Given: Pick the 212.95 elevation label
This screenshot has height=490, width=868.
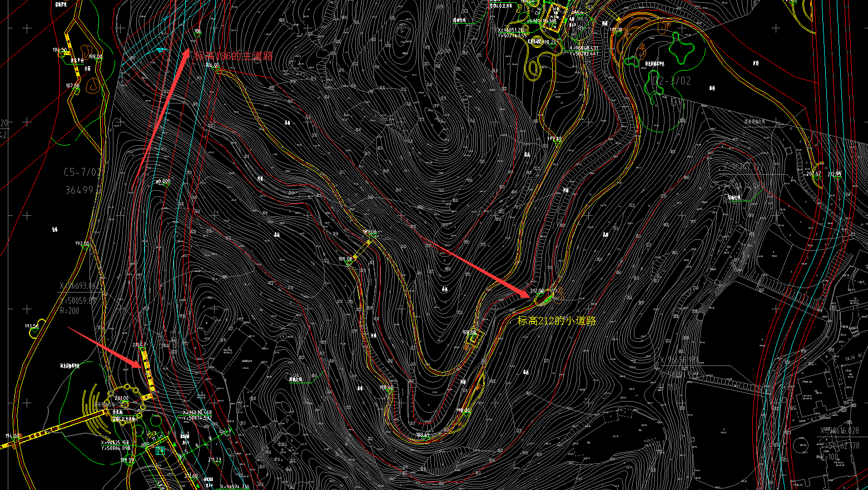Looking at the screenshot, I should pos(835,174).
